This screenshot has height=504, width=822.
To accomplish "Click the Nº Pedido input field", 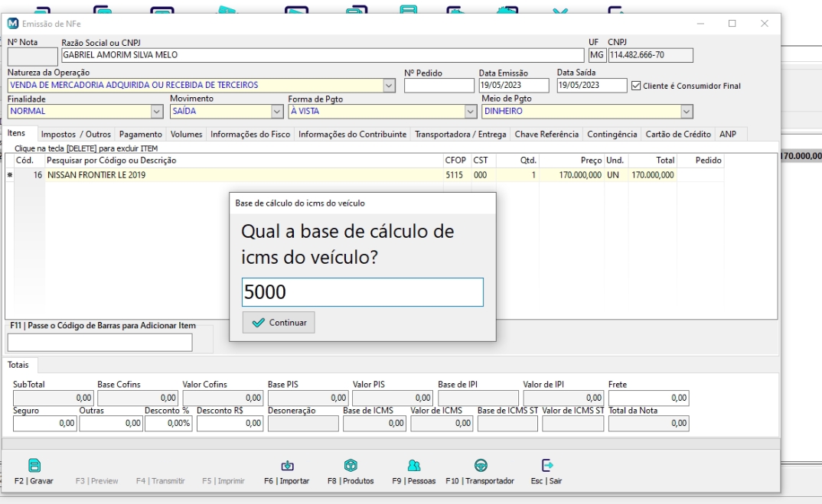I will (439, 86).
